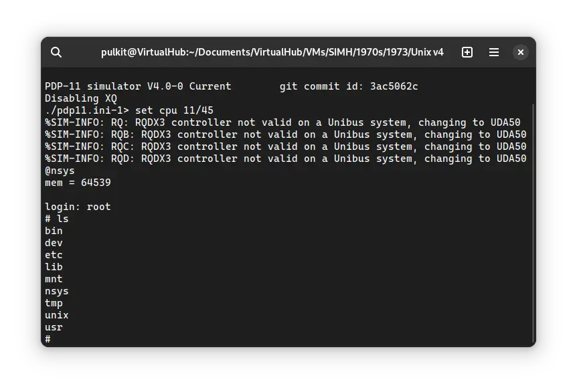Open a new terminal tab with the plus icon
This screenshot has width=577, height=392.
(x=467, y=52)
